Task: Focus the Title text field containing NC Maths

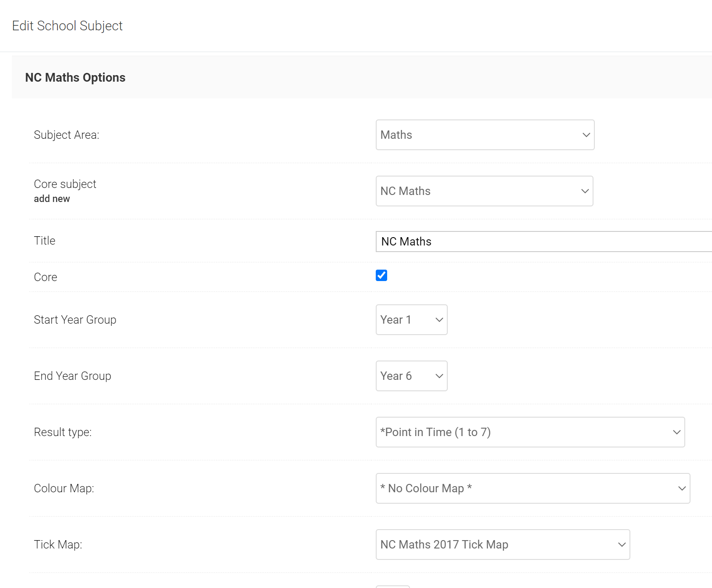Action: click(x=543, y=242)
